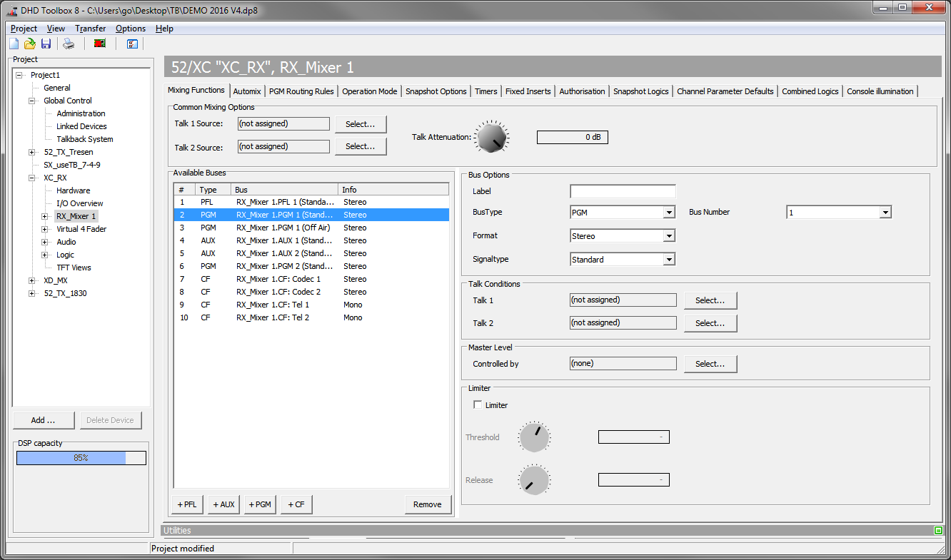Click the Bus Number dropdown arrow
Image resolution: width=951 pixels, height=560 pixels.
(885, 212)
